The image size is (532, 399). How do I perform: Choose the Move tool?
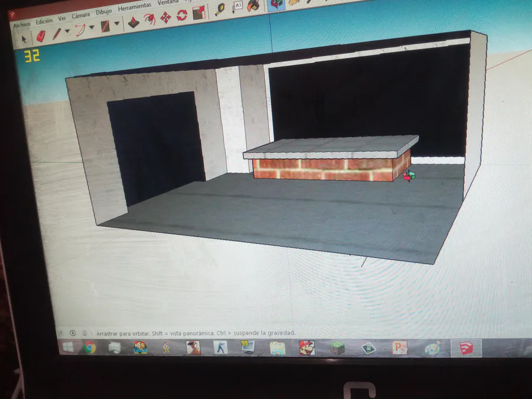[x=166, y=17]
